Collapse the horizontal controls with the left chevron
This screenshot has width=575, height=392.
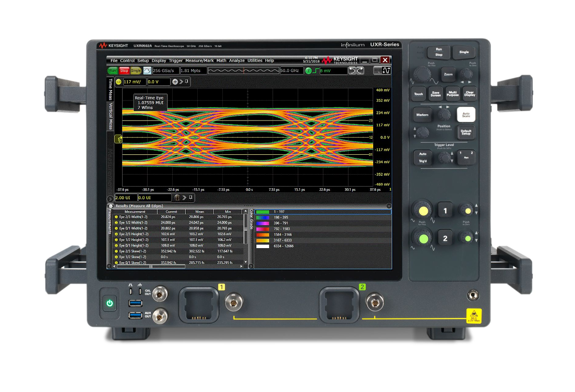[x=111, y=200]
